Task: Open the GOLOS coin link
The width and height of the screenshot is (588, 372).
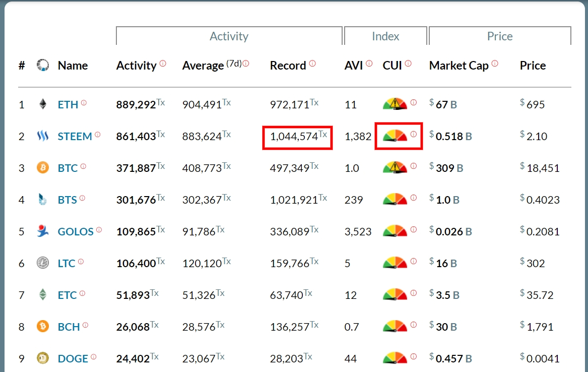Action: click(x=76, y=232)
